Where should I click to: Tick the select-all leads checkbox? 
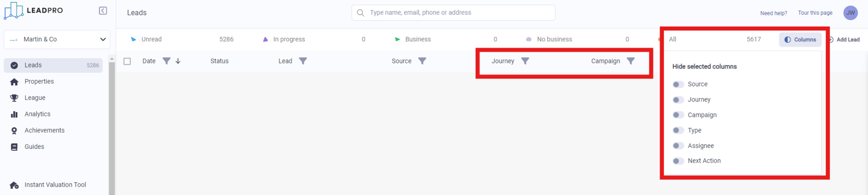click(128, 61)
